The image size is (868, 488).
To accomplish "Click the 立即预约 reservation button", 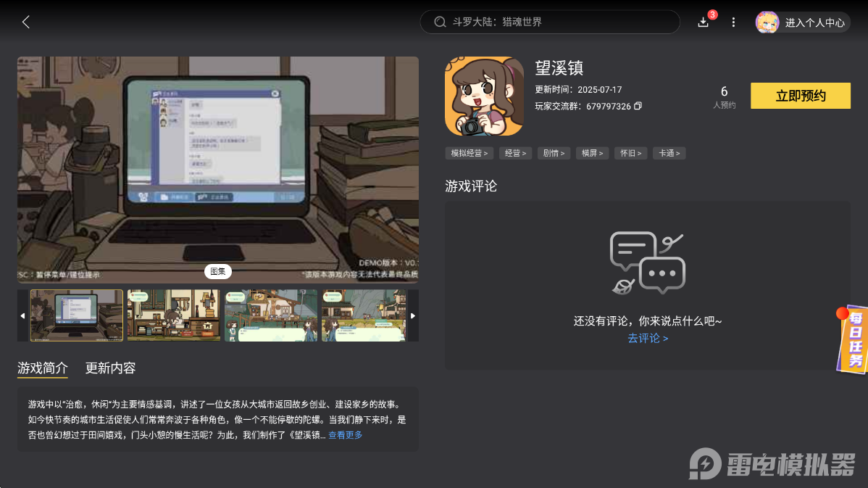I will [800, 95].
